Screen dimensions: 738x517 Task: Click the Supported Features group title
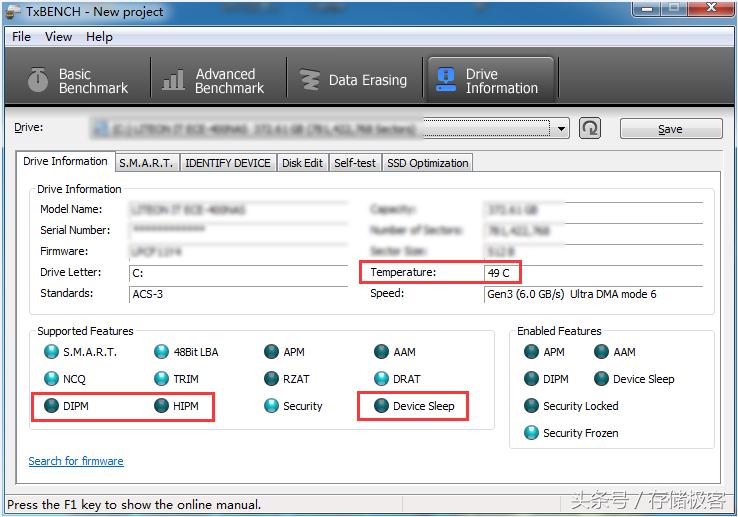pyautogui.click(x=85, y=331)
